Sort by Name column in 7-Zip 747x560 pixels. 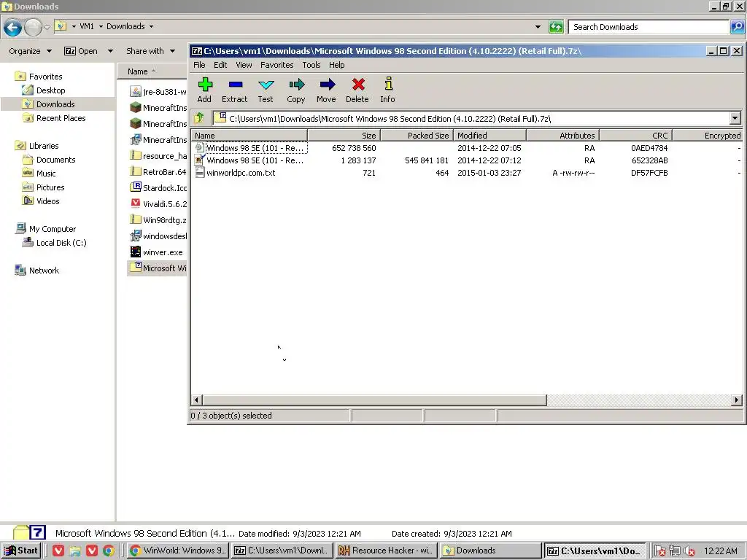click(249, 136)
